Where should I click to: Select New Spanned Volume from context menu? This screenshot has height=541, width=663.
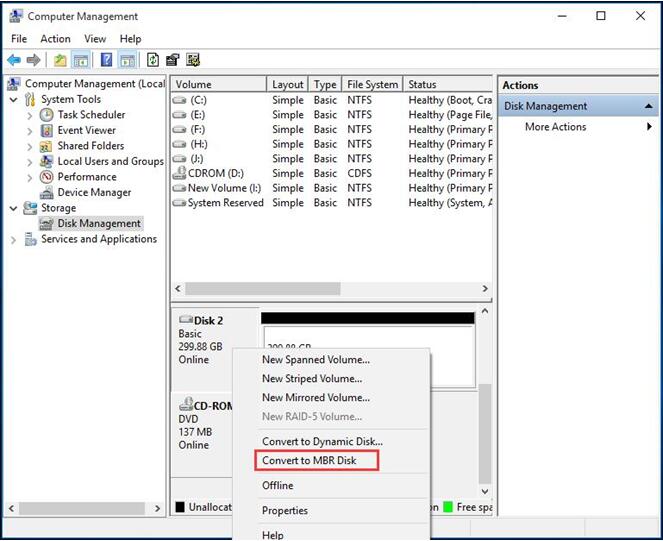(x=316, y=360)
